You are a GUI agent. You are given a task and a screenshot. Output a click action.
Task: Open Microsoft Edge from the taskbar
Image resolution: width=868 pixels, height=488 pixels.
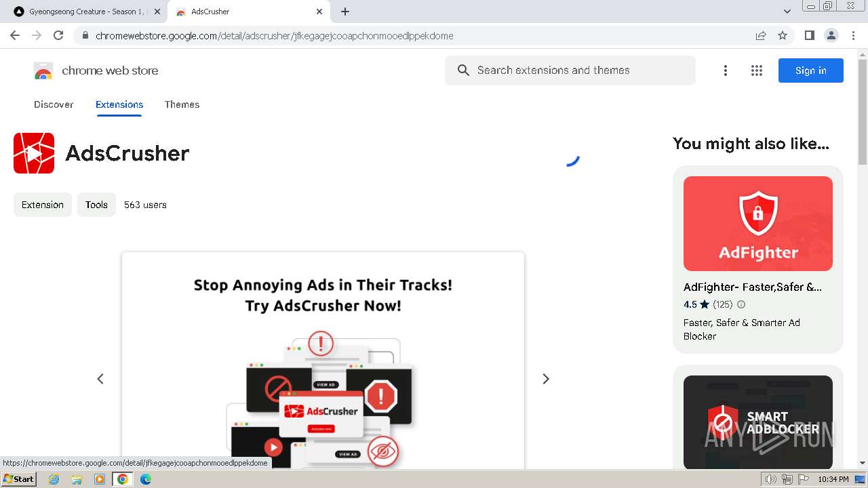coord(145,479)
